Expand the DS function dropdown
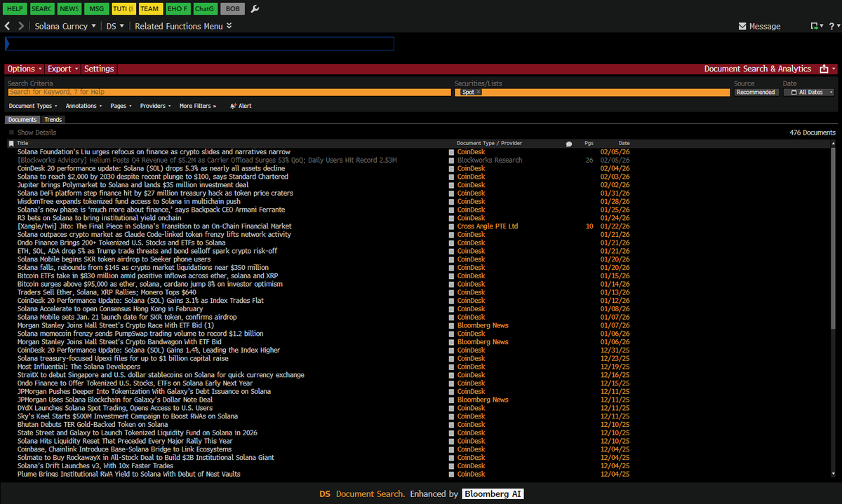Viewport: 842px width, 504px height. click(115, 26)
